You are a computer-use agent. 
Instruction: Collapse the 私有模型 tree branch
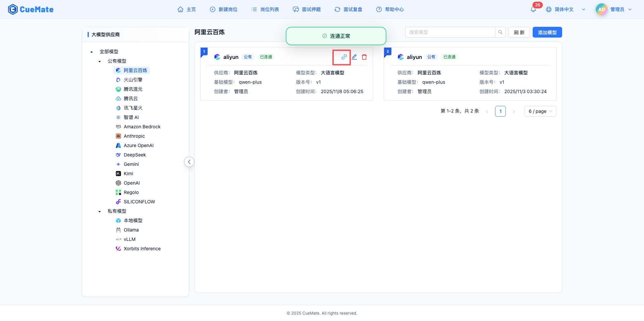coord(99,211)
